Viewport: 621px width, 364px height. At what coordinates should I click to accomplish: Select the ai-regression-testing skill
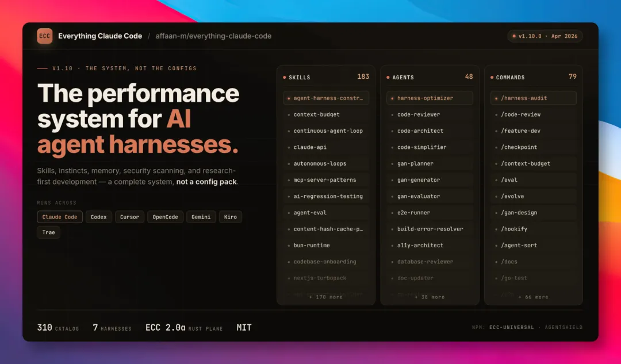click(x=326, y=196)
